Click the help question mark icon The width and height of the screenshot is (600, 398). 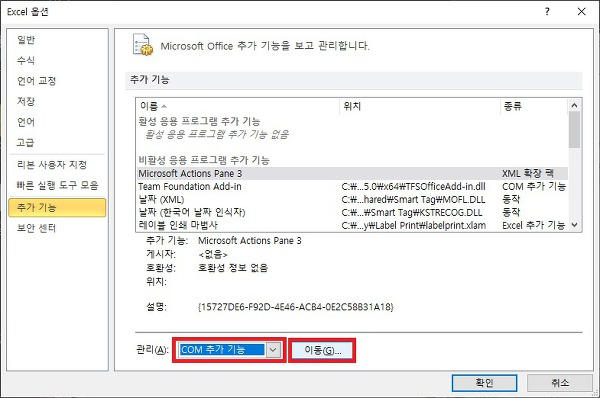[x=547, y=11]
